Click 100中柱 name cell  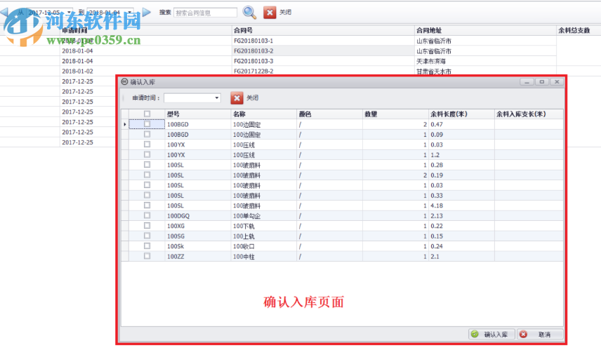point(264,257)
